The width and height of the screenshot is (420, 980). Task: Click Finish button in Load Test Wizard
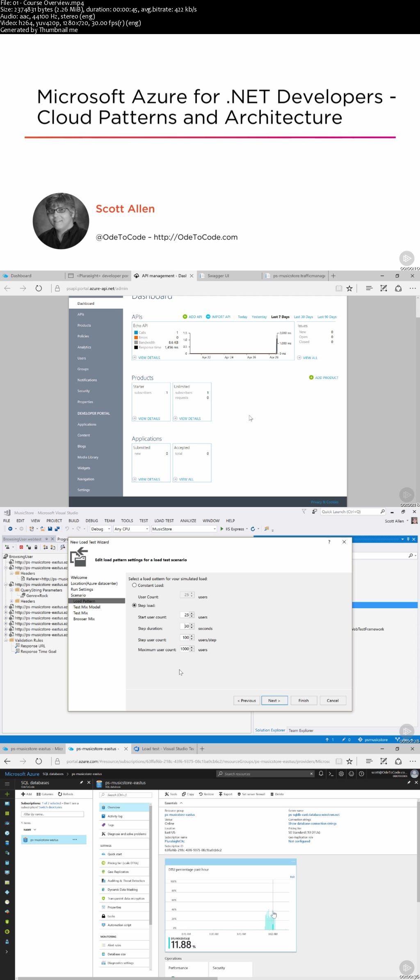[x=304, y=700]
